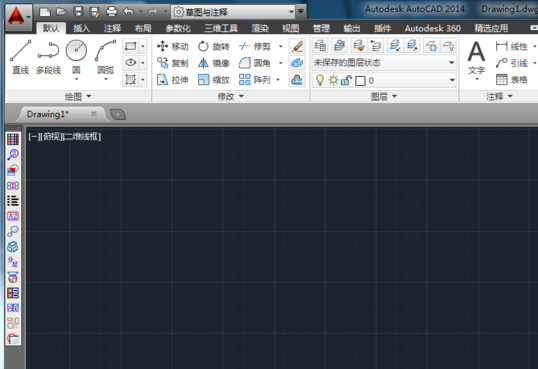
Task: Expand the 绘图 panel arrow
Action: tap(89, 96)
